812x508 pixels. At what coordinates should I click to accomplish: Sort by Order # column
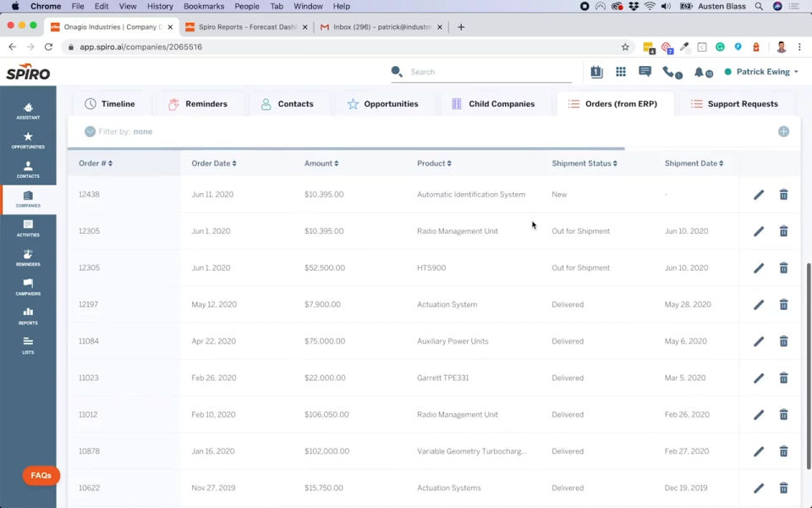pos(96,163)
